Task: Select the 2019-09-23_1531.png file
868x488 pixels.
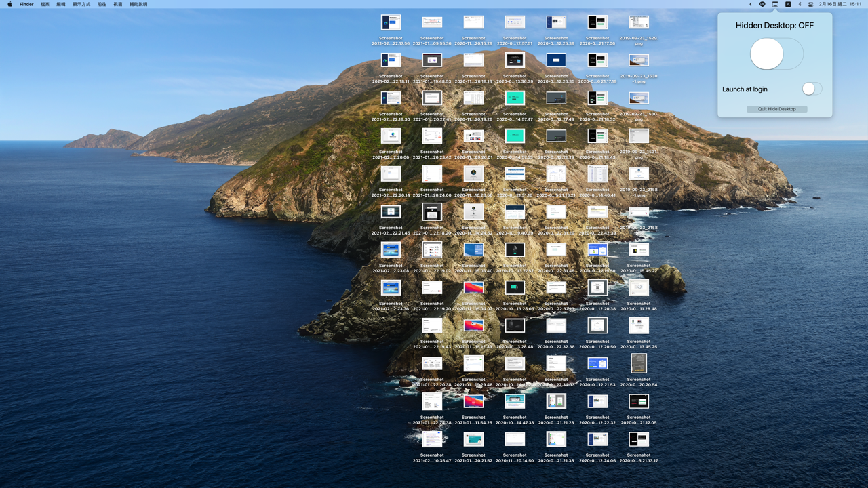Action: [639, 144]
